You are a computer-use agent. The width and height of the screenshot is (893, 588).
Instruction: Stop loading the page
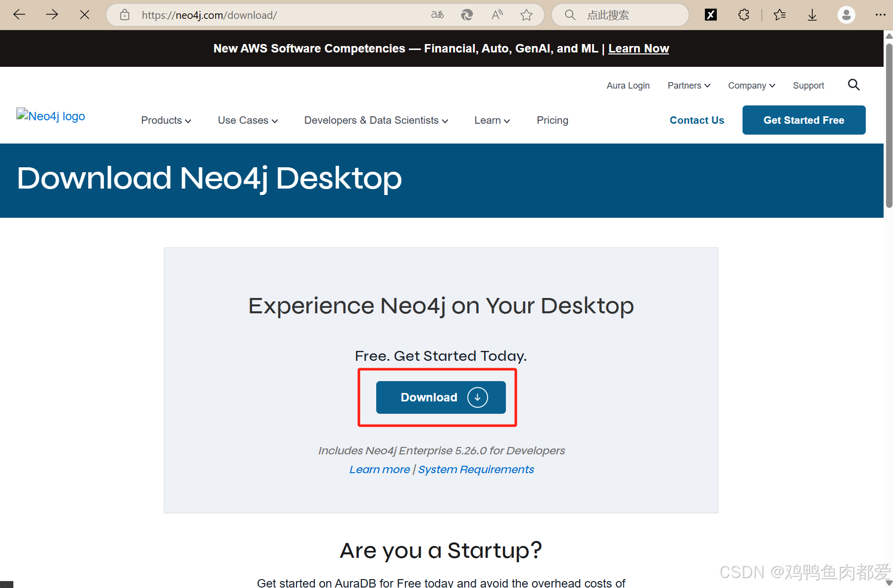click(x=84, y=14)
